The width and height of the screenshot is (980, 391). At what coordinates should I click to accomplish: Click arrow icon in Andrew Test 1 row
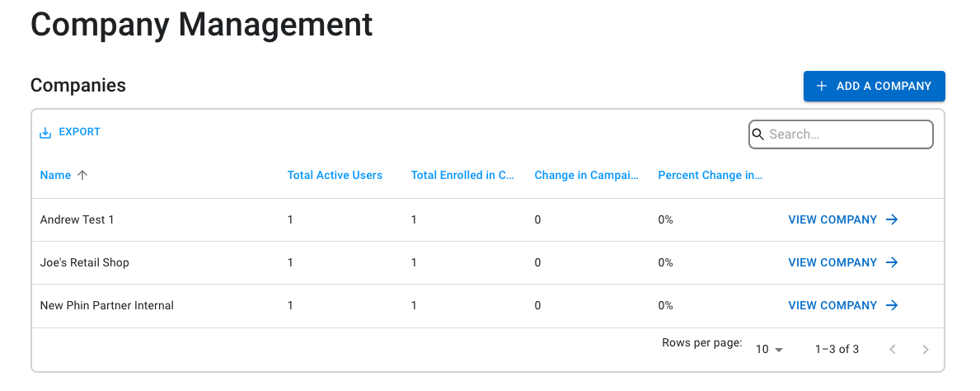[893, 219]
